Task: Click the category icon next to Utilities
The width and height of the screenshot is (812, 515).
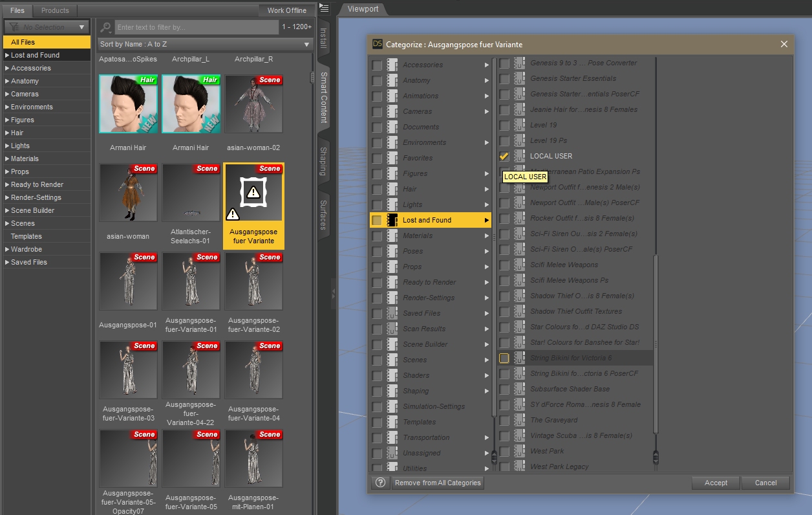Action: point(392,467)
